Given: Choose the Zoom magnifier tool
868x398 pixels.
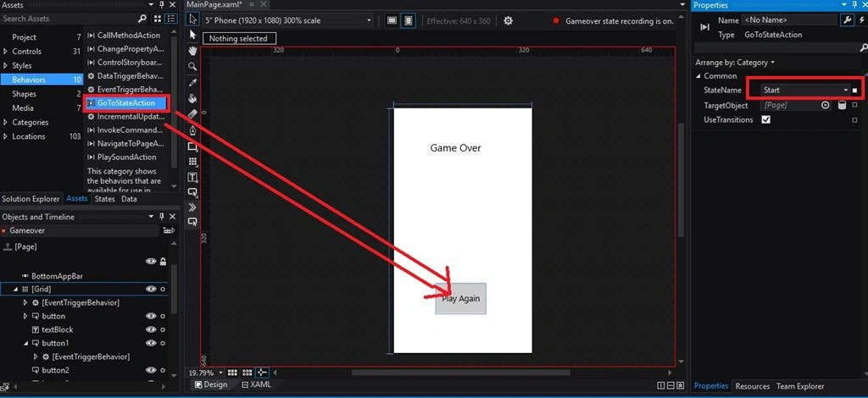Looking at the screenshot, I should tap(192, 66).
